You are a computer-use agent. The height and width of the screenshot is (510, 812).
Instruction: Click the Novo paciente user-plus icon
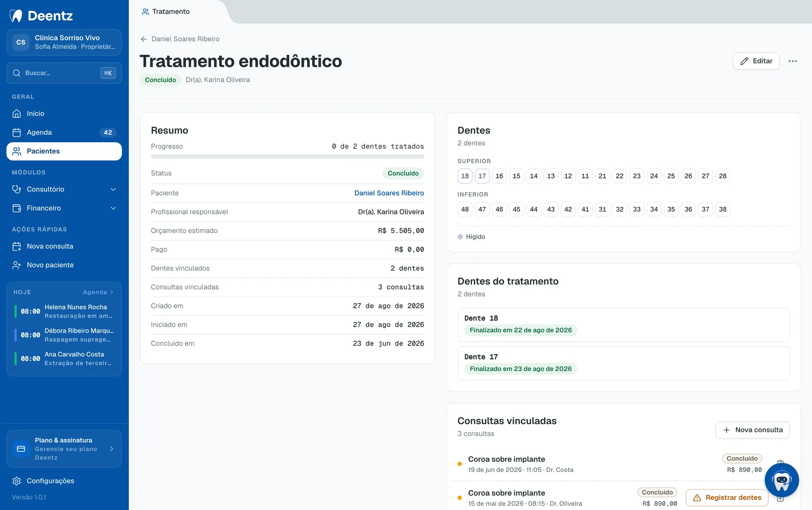(16, 265)
